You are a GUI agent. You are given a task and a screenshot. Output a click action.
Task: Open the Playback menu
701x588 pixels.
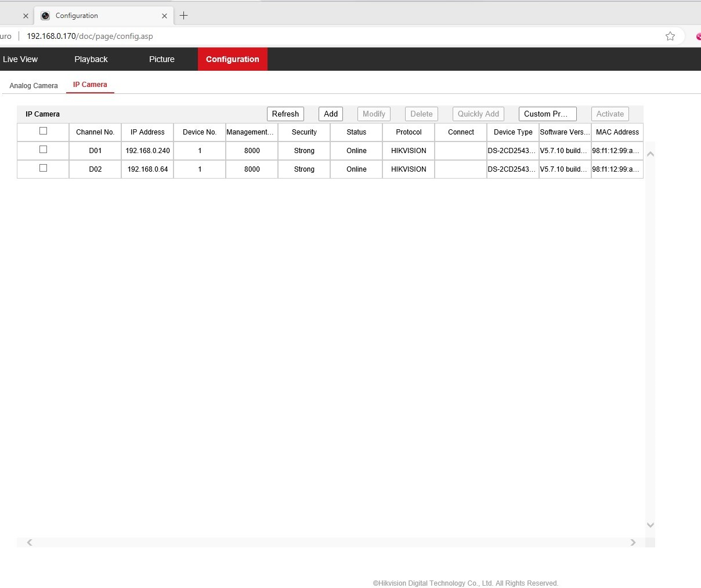[91, 59]
